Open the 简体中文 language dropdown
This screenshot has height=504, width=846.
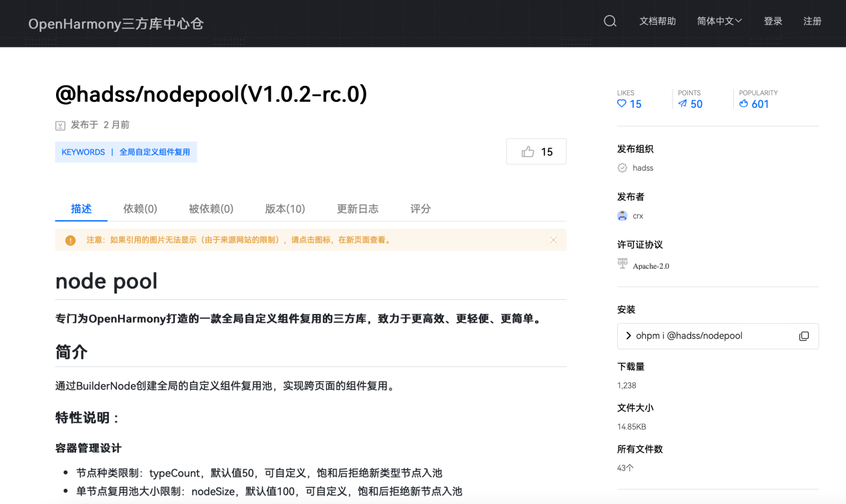(x=719, y=21)
